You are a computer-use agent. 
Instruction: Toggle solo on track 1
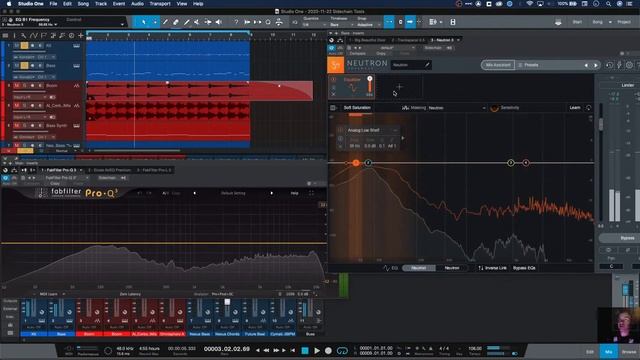click(24, 45)
